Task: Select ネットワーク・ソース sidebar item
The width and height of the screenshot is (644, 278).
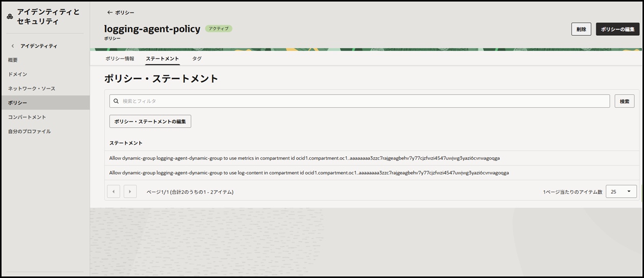Action: tap(31, 89)
